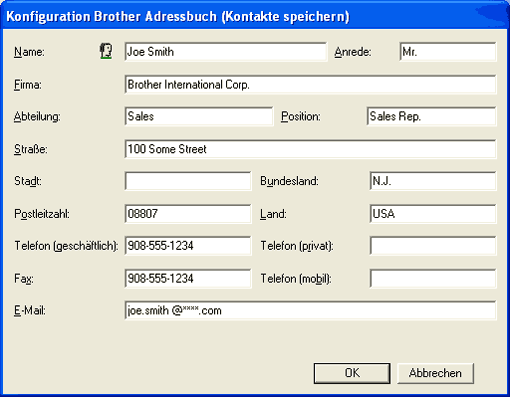Viewport: 510px width, 397px height.
Task: Click the Konfiguration Brother Adressbuch title bar
Action: [x=255, y=16]
